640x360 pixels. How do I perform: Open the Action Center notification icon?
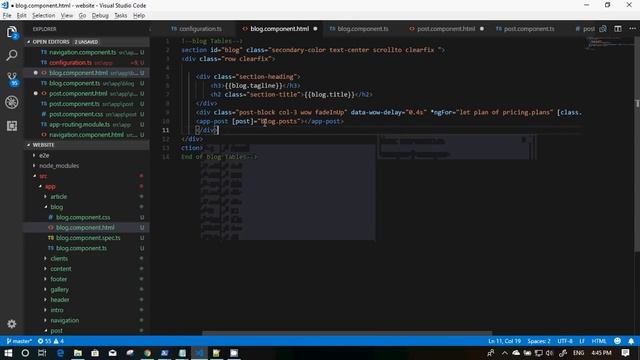(625, 353)
